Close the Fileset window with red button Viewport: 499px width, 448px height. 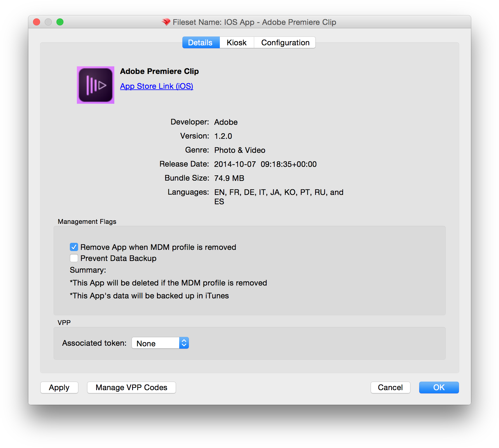tap(37, 22)
